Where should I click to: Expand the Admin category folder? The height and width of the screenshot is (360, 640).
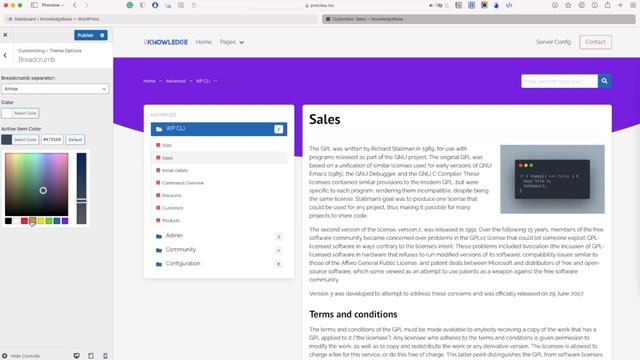coord(174,236)
